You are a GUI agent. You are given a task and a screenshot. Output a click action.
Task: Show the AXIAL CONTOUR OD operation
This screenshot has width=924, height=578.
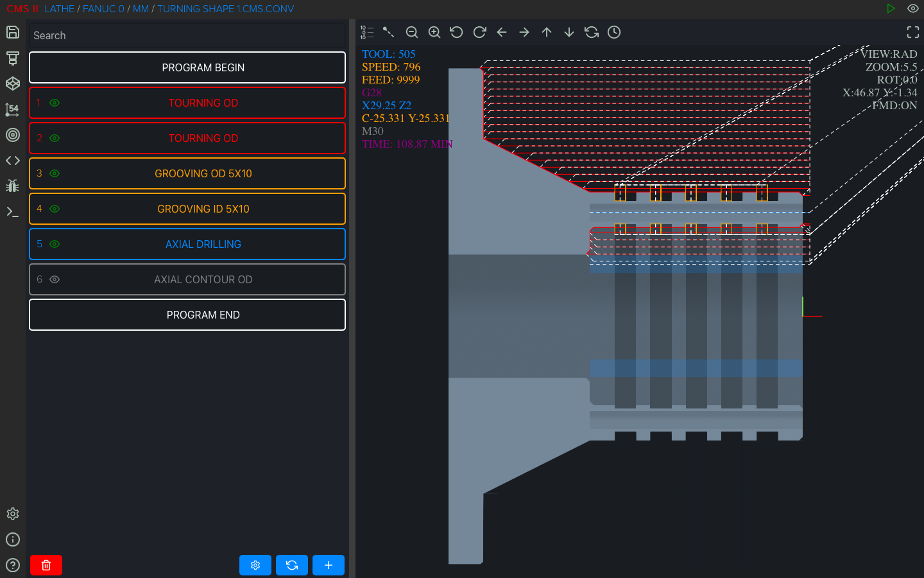click(x=55, y=279)
